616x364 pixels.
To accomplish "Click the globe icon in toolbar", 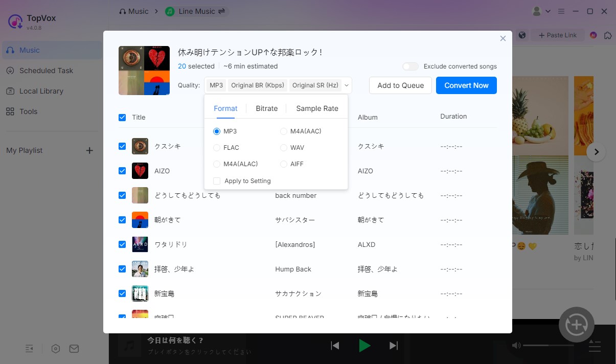I will pyautogui.click(x=522, y=35).
